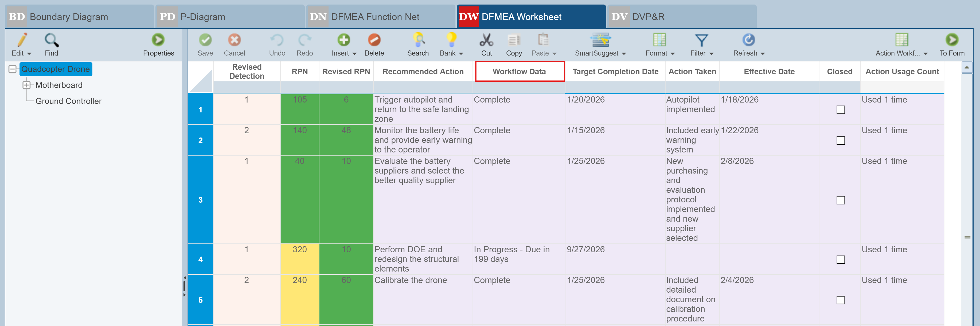The height and width of the screenshot is (326, 980).
Task: Open the Boundary Diagram tab
Action: point(68,17)
